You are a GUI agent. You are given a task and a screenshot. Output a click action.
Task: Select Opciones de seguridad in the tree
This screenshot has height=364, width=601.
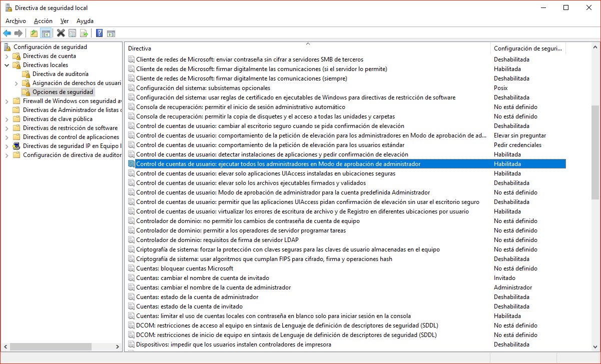63,92
